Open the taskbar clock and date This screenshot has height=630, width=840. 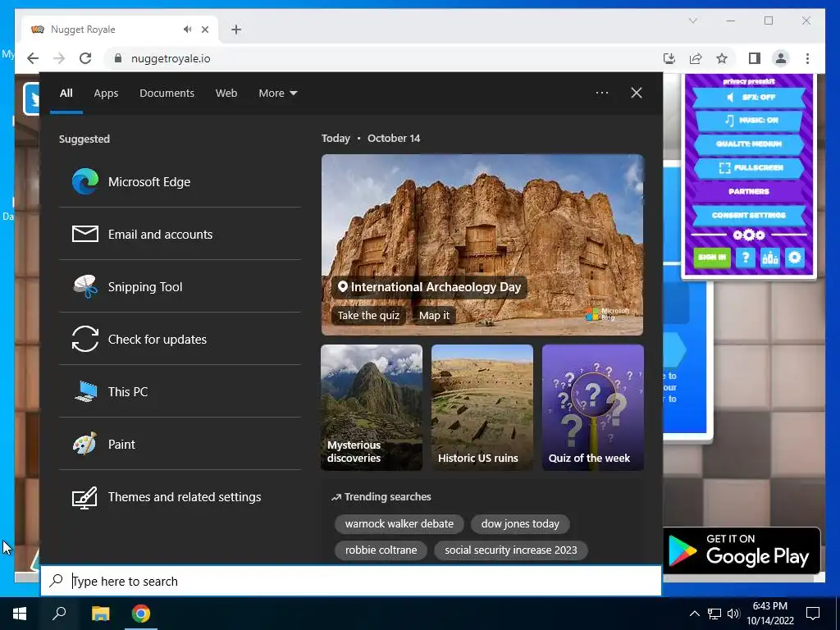coord(769,613)
